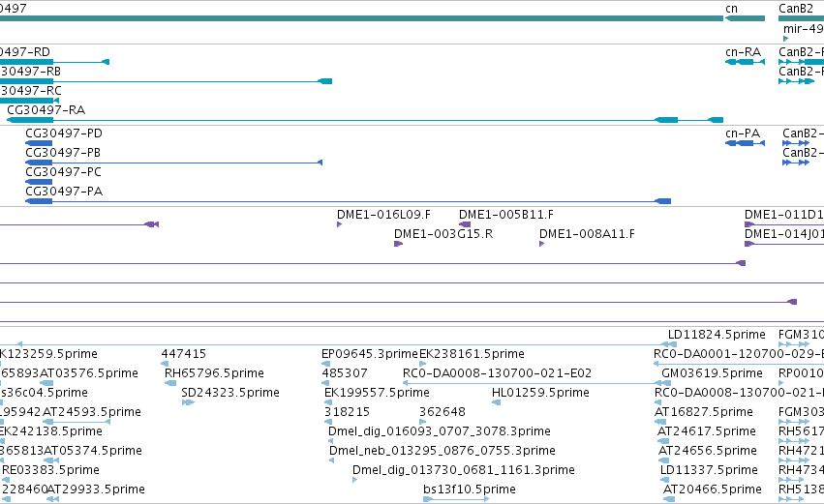Open the EK199557.5prime label
Screen dimensions: 824x504
pos(377,393)
